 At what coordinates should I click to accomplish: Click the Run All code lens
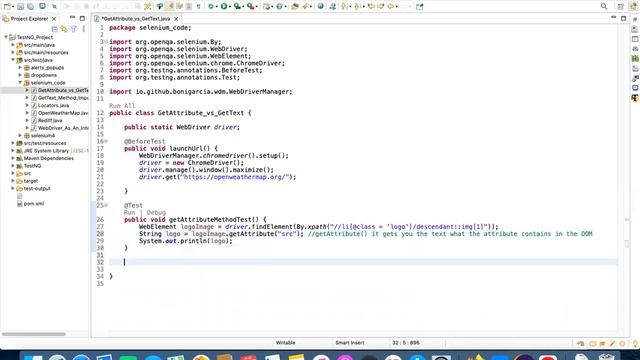[122, 106]
